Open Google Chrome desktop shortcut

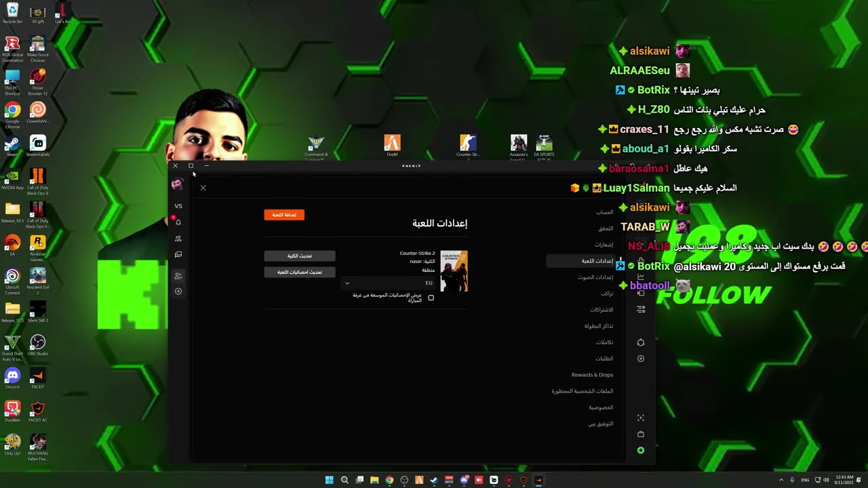(x=12, y=115)
